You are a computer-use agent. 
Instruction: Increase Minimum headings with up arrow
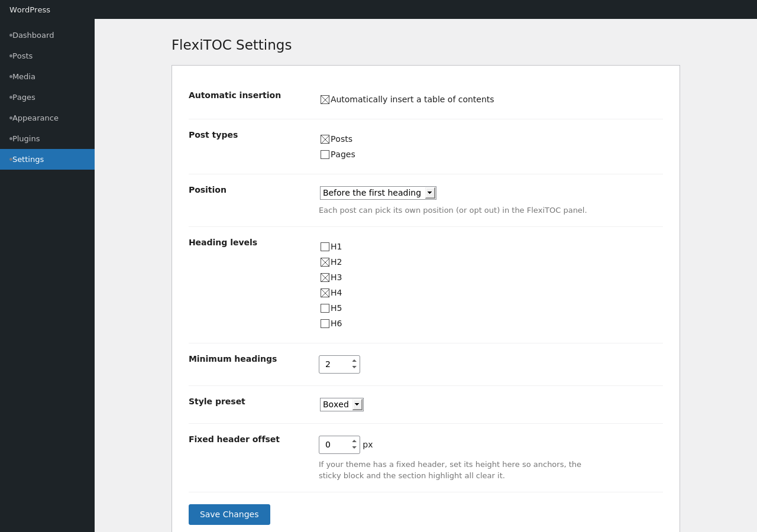(x=354, y=361)
